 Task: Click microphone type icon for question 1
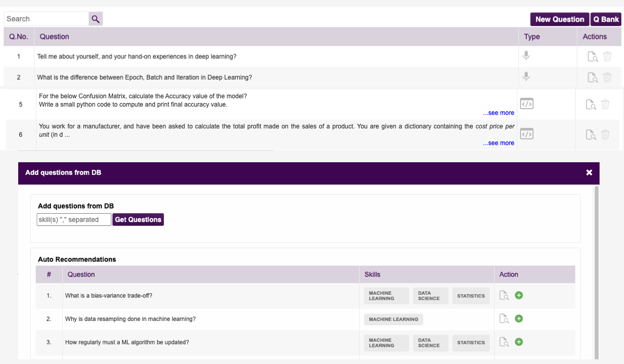(x=526, y=56)
